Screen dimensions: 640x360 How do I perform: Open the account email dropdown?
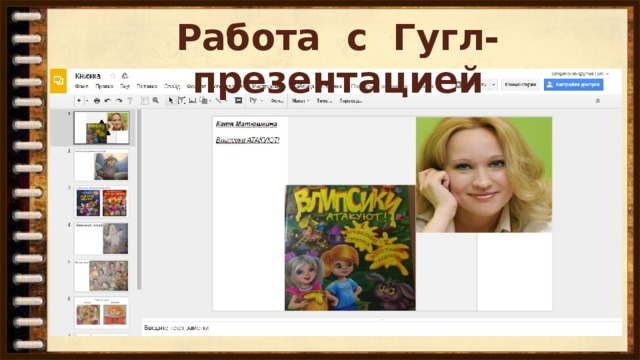[580, 73]
